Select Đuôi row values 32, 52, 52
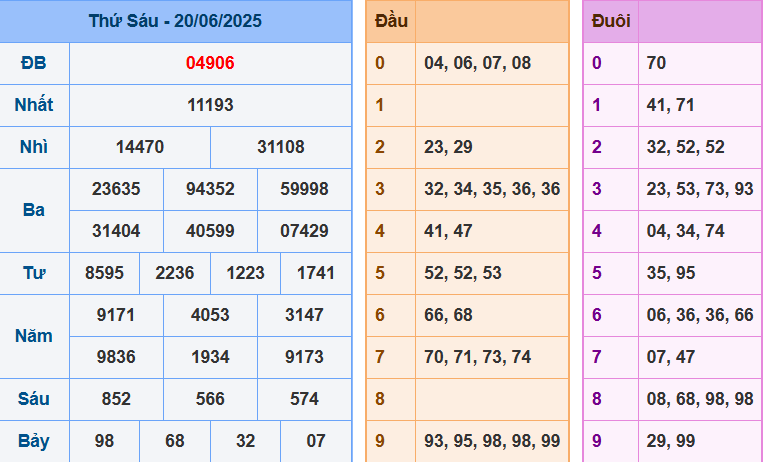Image resolution: width=763 pixels, height=462 pixels. tap(685, 147)
